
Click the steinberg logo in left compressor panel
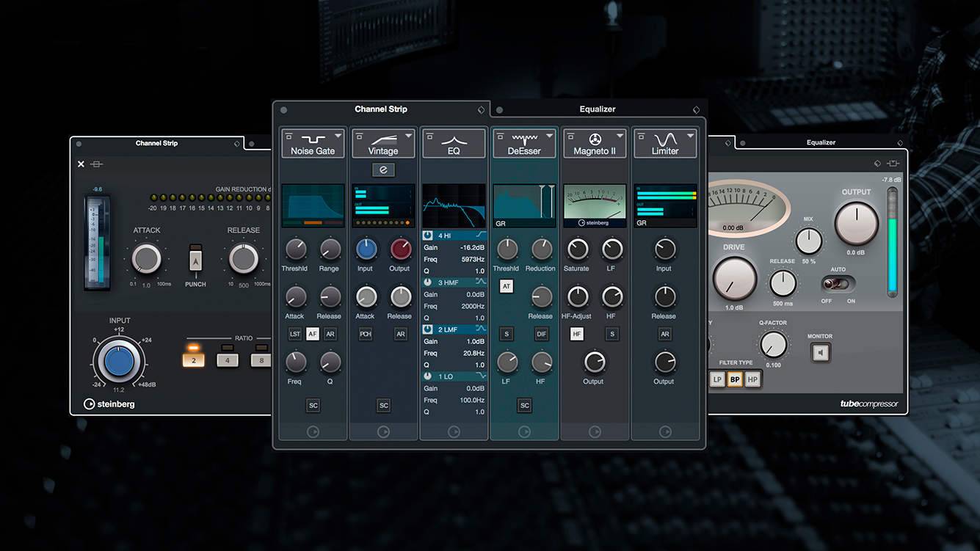pos(109,404)
